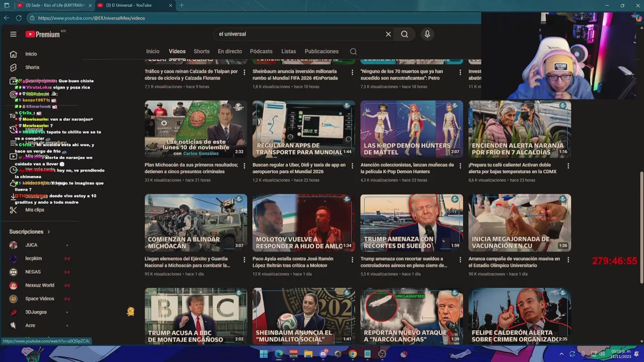Open title Arranca campaña de vacunación masiva
Image resolution: width=644 pixels, height=362 pixels.
pyautogui.click(x=514, y=262)
